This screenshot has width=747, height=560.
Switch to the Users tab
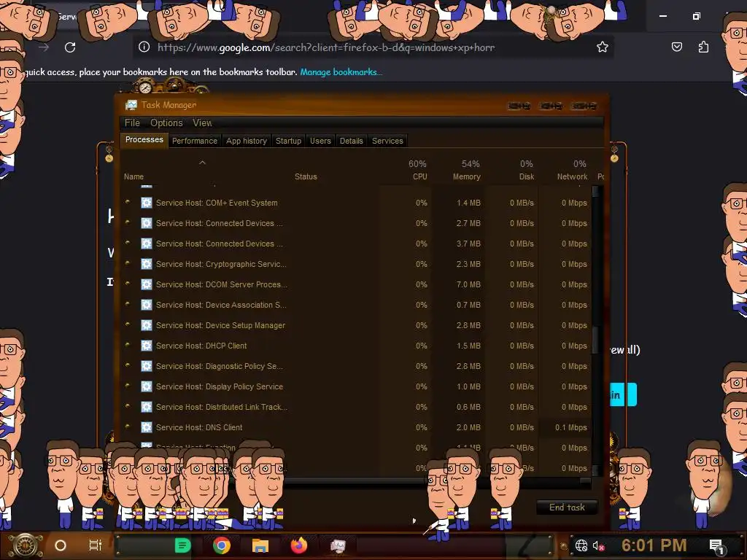click(x=320, y=141)
